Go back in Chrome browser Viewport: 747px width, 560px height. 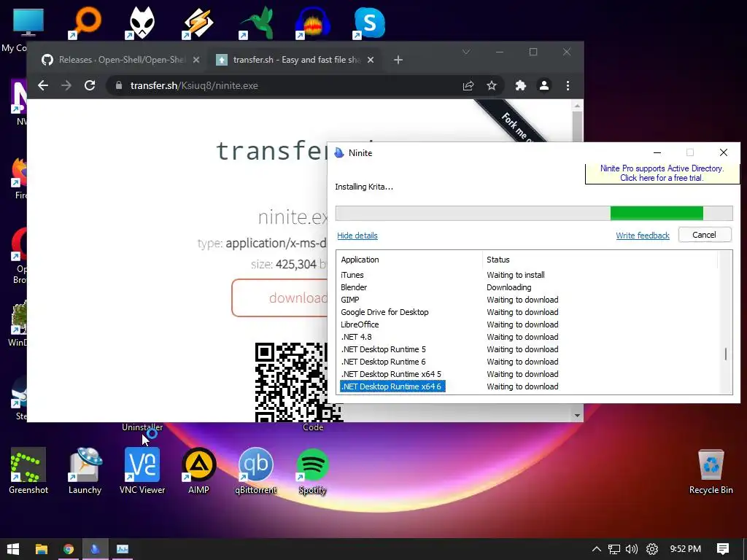[43, 85]
